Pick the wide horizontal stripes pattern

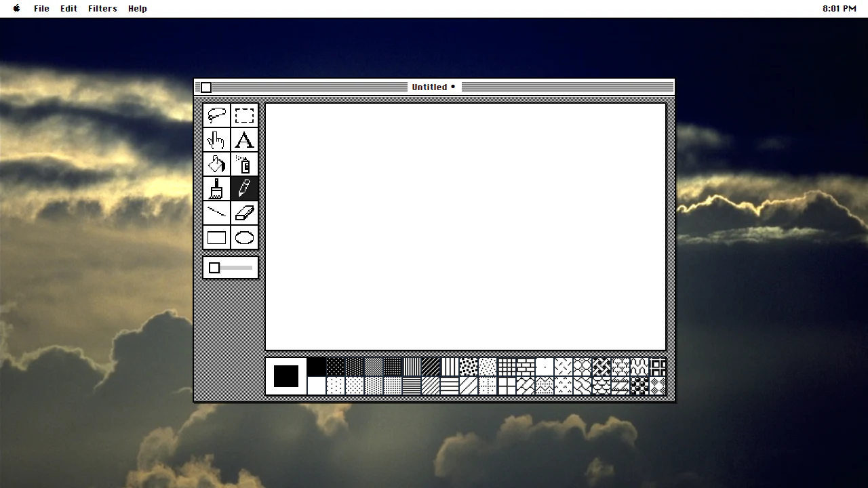(450, 386)
